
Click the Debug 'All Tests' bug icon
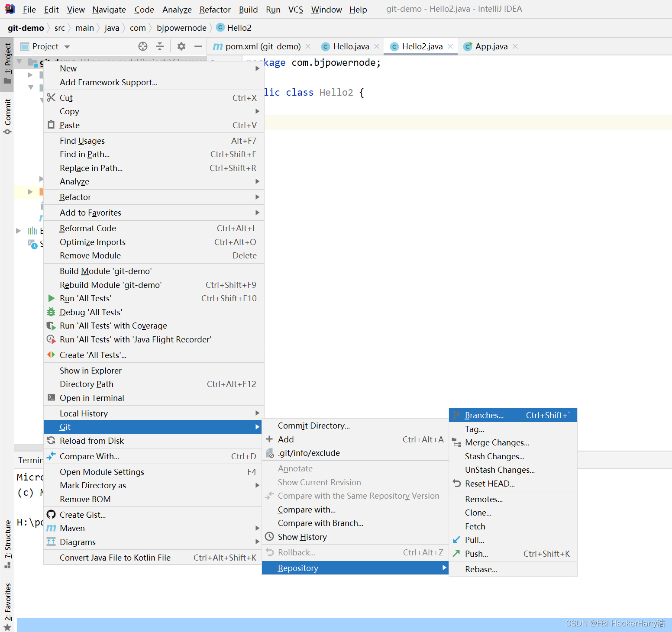pyautogui.click(x=51, y=312)
